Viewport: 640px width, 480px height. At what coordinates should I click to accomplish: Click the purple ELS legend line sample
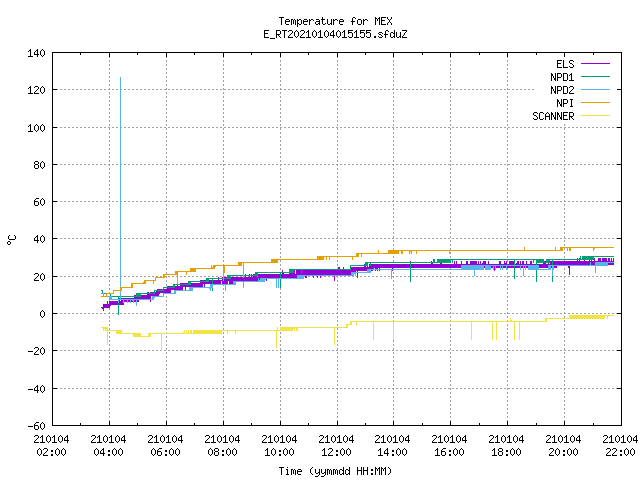pos(595,64)
